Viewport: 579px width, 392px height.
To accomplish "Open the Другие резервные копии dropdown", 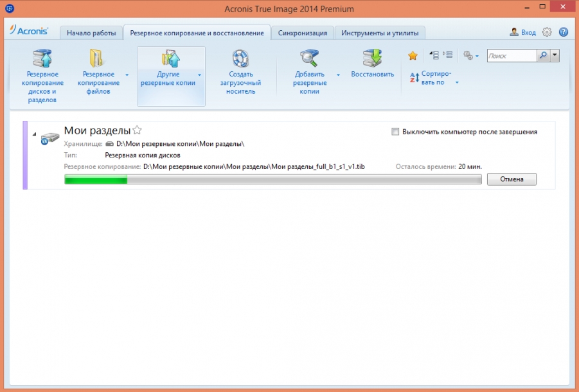I will [199, 75].
